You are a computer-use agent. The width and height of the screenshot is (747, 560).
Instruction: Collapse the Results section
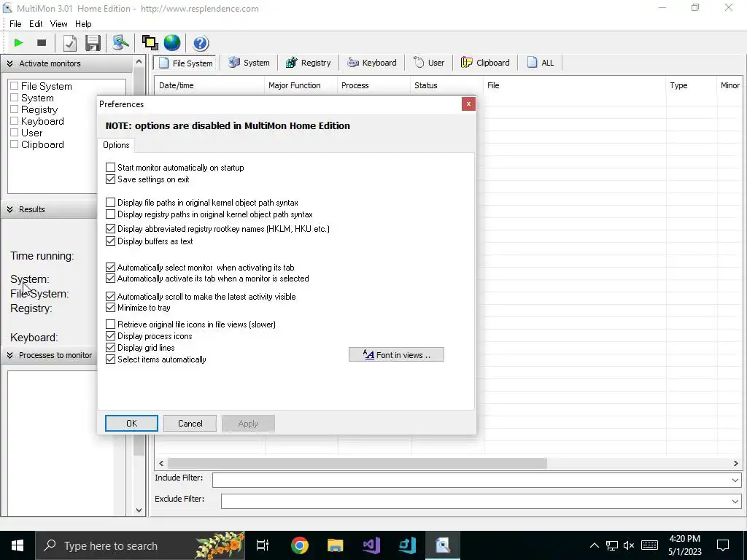(x=9, y=209)
